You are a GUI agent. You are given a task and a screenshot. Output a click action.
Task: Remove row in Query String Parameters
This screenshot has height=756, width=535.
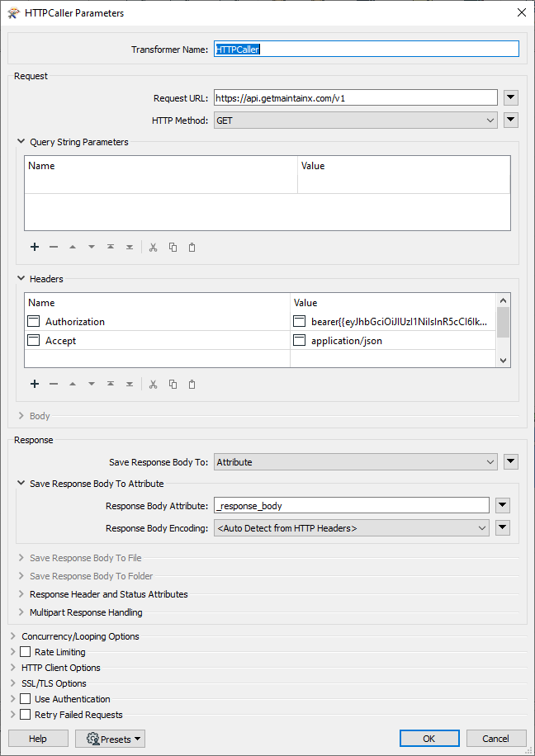click(54, 247)
